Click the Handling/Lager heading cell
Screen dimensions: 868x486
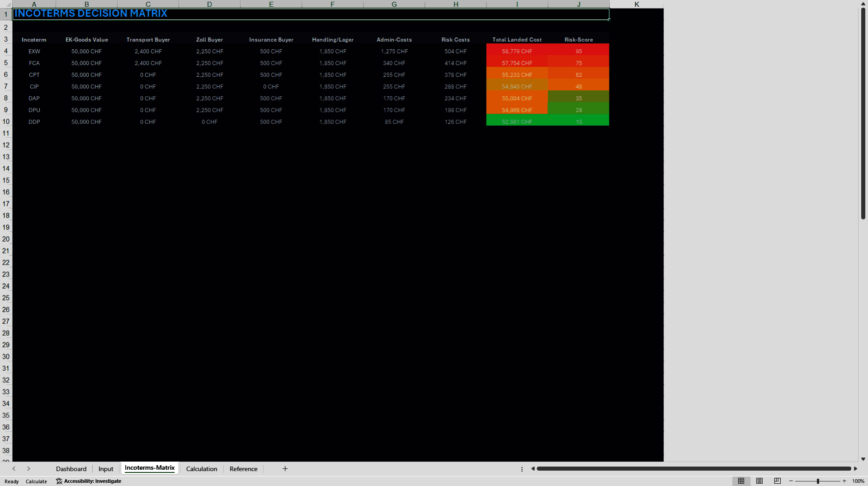coord(332,40)
